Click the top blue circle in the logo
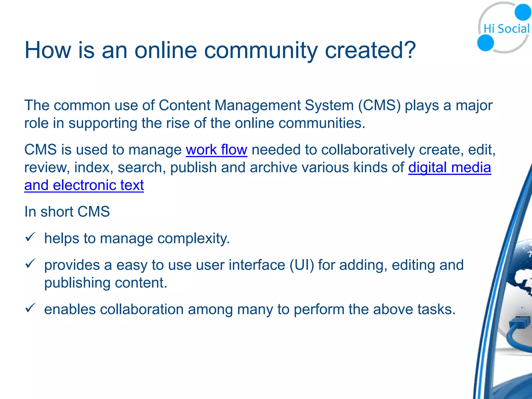This screenshot has width=532, height=399. (x=523, y=12)
